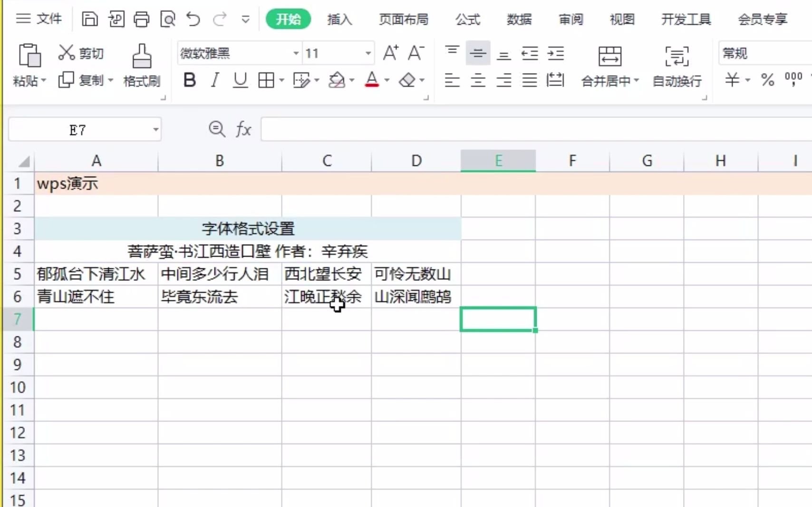
Task: Click the Increase Indent icon
Action: pyautogui.click(x=555, y=53)
